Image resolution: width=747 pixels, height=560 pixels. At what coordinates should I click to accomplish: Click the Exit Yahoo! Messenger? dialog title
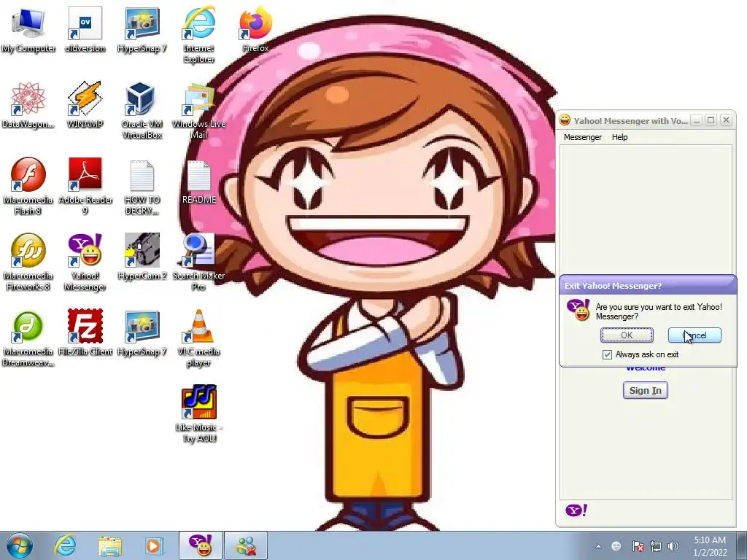click(x=613, y=286)
